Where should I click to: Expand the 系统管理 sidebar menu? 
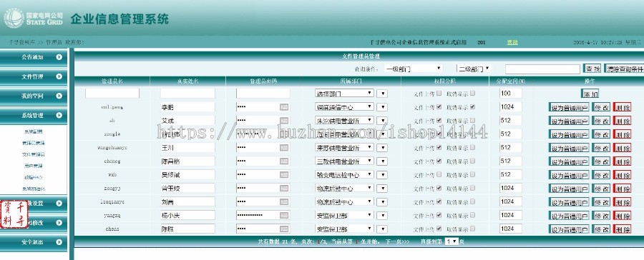(x=33, y=116)
